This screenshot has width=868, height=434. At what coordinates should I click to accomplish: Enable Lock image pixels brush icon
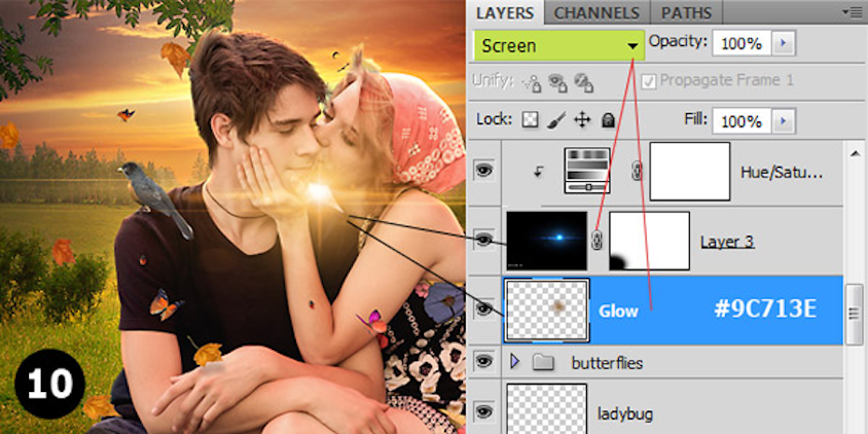click(555, 119)
